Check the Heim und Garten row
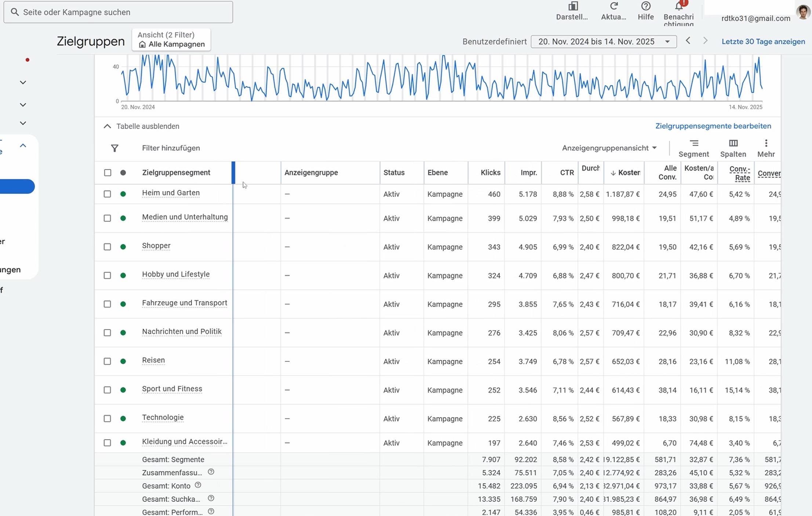This screenshot has width=812, height=516. (x=107, y=194)
